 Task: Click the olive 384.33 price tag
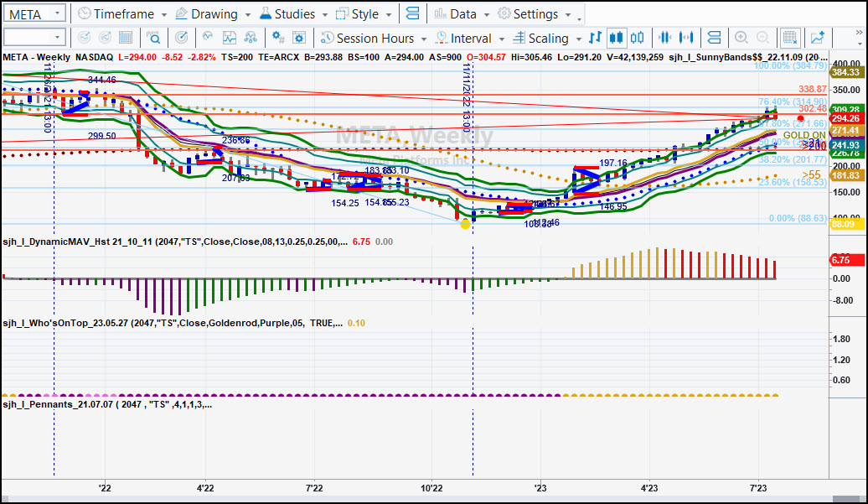(x=846, y=73)
